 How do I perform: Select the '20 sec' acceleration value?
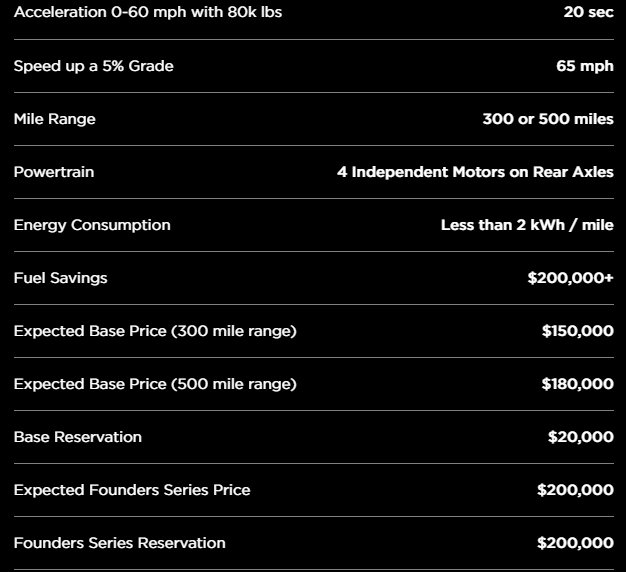pos(588,12)
